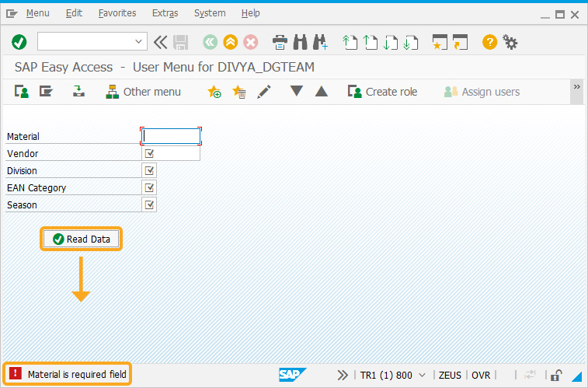The width and height of the screenshot is (588, 388).
Task: Open Customize Local Layout gear icon
Action: pos(510,42)
